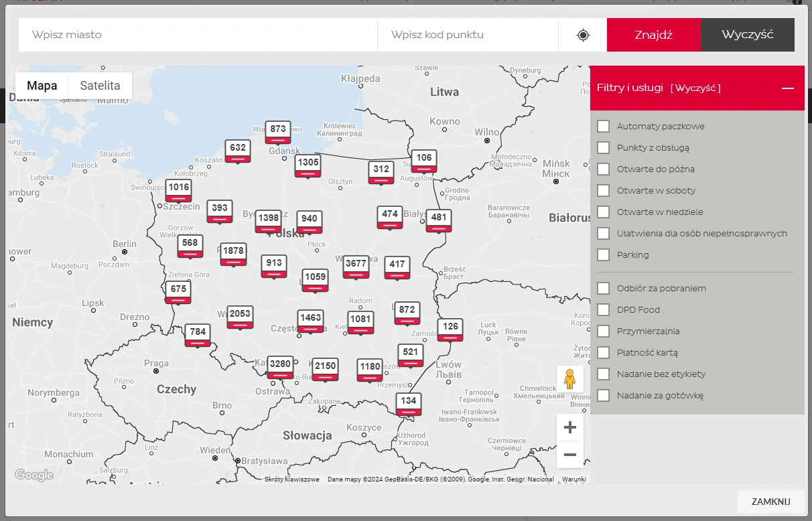Toggle the DPD Food checkbox
Viewport: 812px width, 521px height.
(x=603, y=309)
